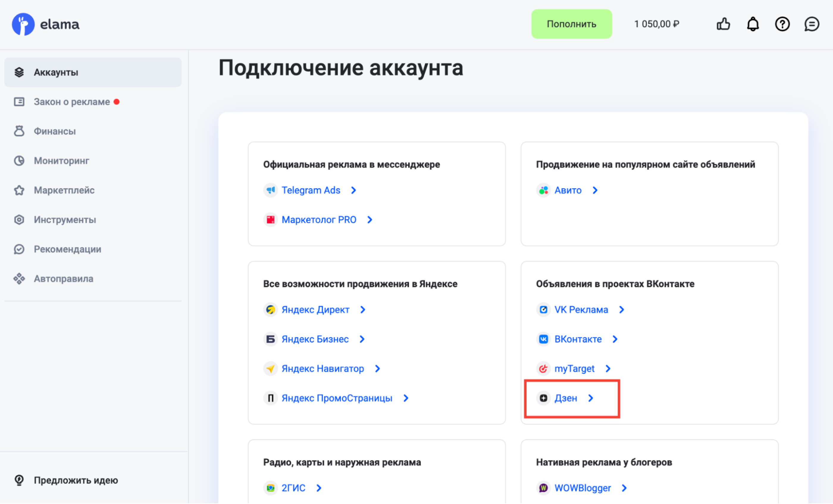Screen dimensions: 833x504
Task: Click the chevron next to 2ГИС
Action: [x=319, y=488]
